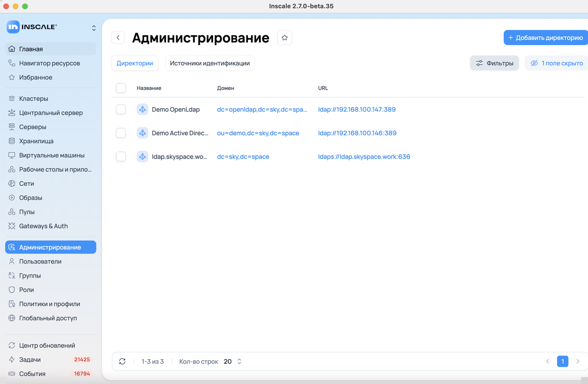Switch to Директории tab
The width and height of the screenshot is (588, 384).
(x=134, y=63)
